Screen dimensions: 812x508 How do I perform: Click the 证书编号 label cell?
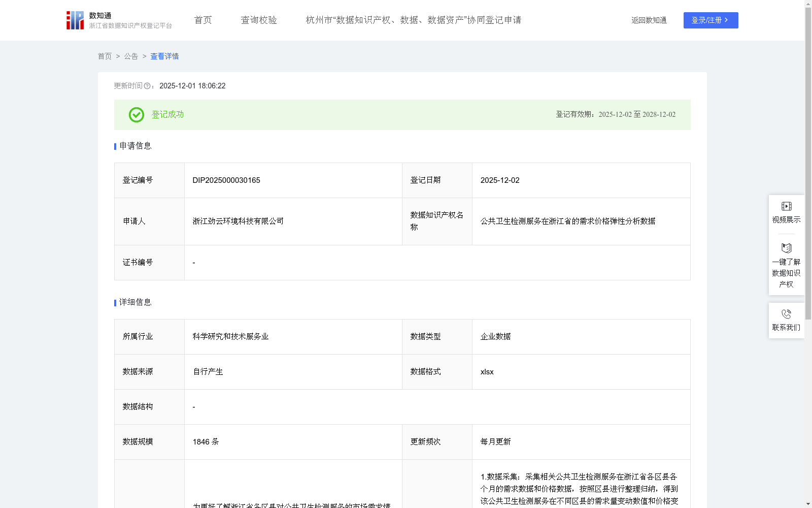point(149,263)
